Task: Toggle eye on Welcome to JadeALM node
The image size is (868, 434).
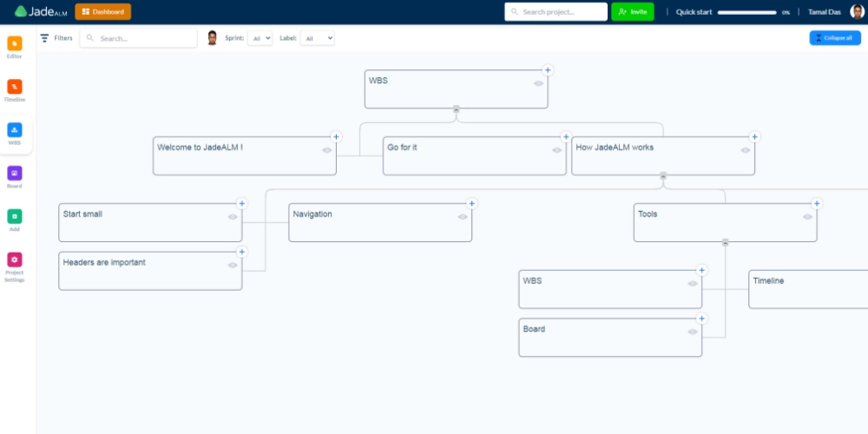Action: coord(327,150)
